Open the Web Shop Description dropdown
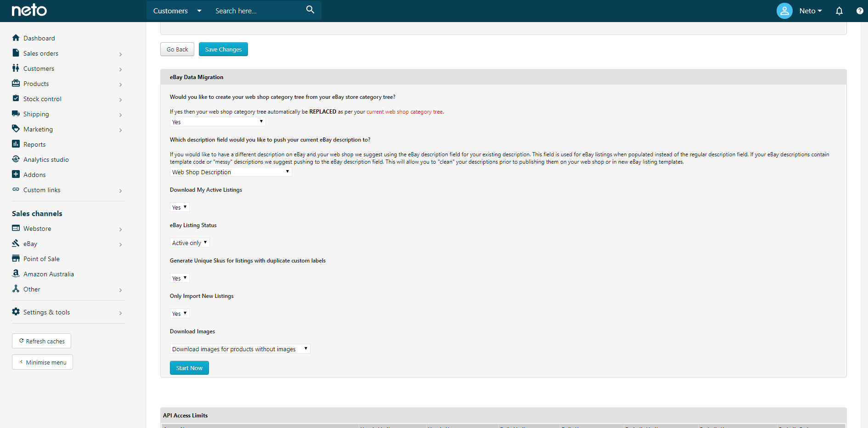Image resolution: width=868 pixels, height=428 pixels. (x=231, y=172)
